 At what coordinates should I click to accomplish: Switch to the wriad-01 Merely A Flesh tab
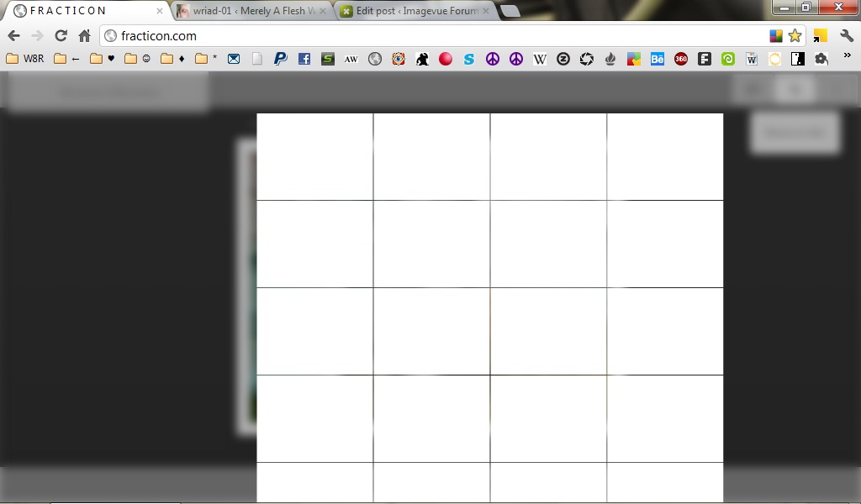coord(252,10)
